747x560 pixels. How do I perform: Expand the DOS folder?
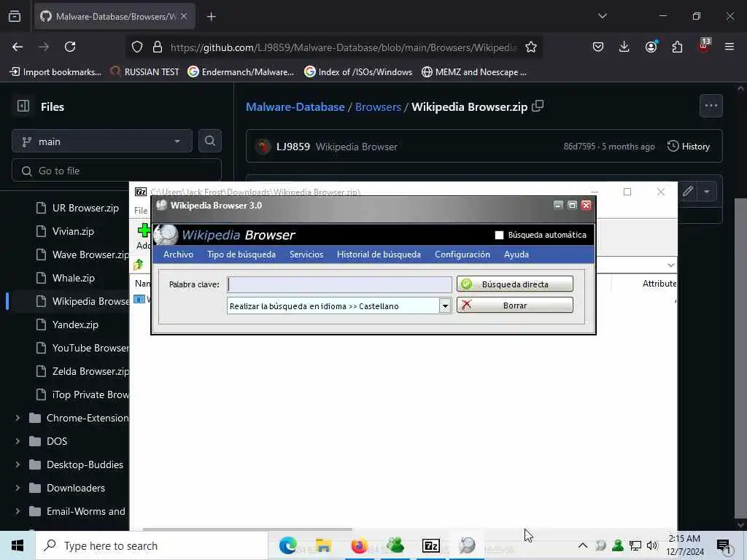click(x=18, y=441)
